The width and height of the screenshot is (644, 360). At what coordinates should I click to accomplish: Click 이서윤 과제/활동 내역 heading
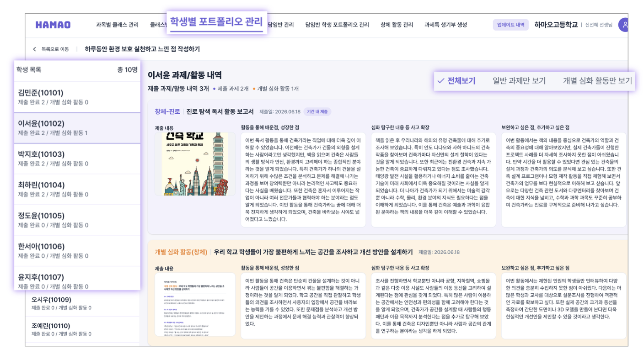(x=185, y=75)
